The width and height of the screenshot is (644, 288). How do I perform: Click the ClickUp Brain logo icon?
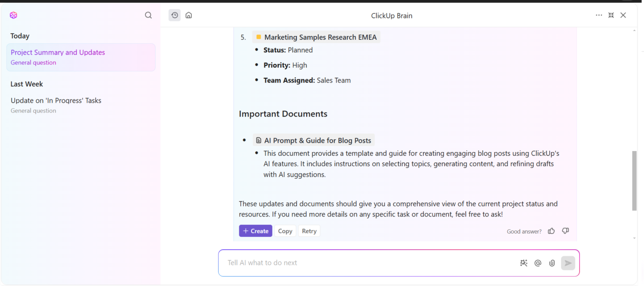pyautogui.click(x=13, y=15)
